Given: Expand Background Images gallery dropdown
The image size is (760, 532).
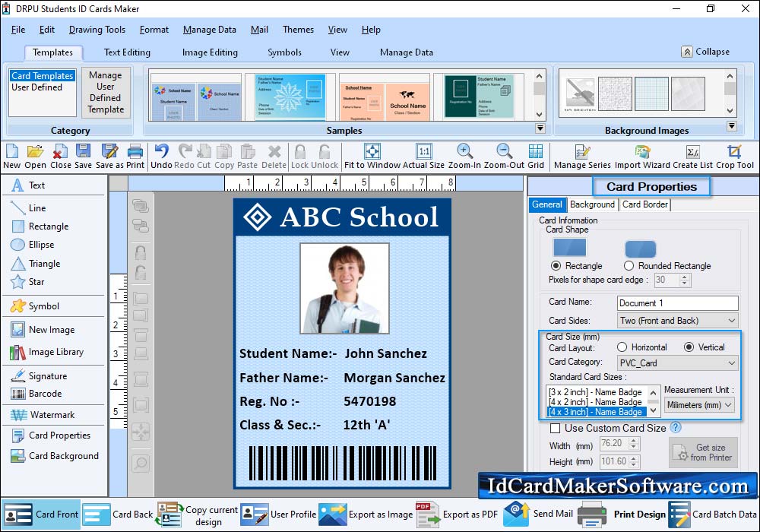Looking at the screenshot, I should click(732, 126).
